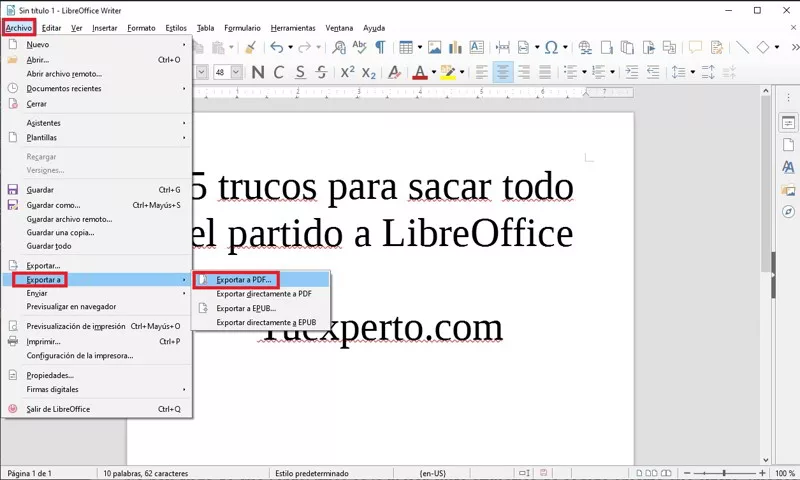This screenshot has height=480, width=800.
Task: Open the Herramientas menu
Action: coord(293,28)
